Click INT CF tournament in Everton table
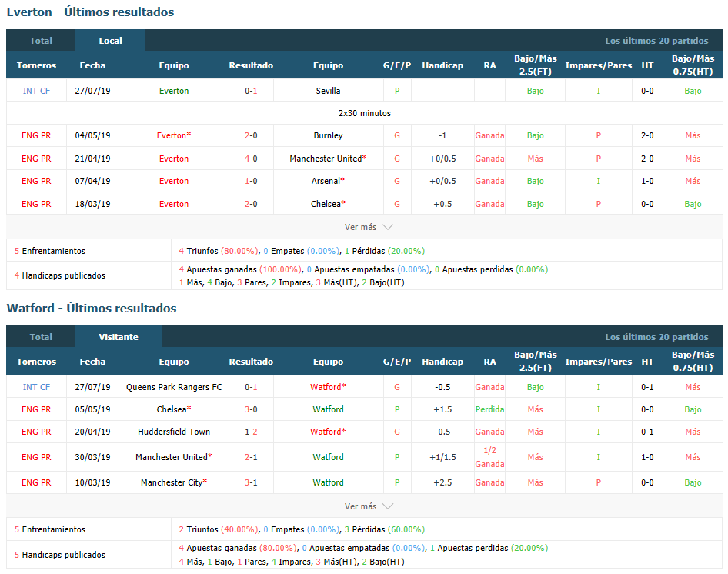 click(x=36, y=91)
